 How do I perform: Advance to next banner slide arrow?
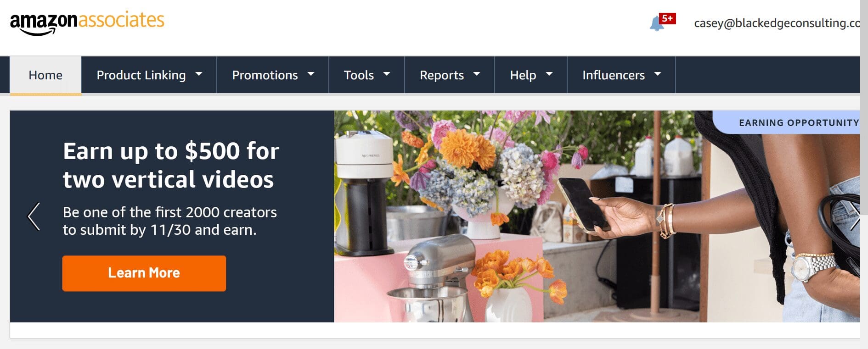coord(855,216)
